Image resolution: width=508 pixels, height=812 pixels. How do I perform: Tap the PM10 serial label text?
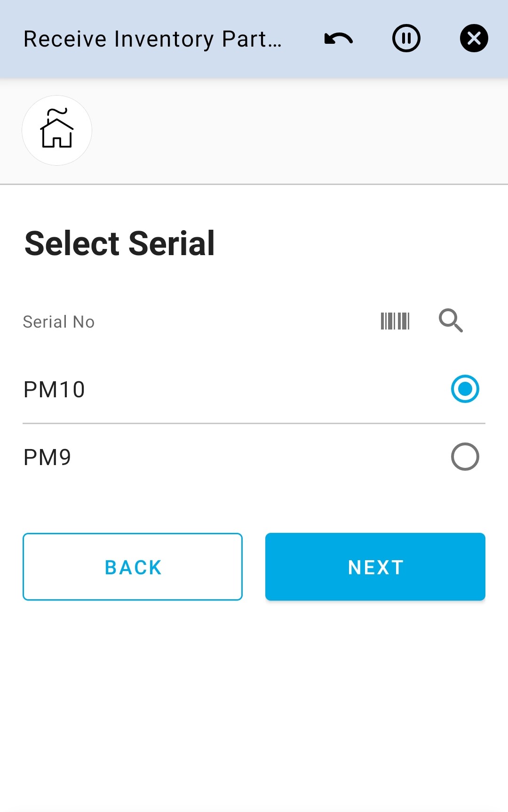coord(55,390)
